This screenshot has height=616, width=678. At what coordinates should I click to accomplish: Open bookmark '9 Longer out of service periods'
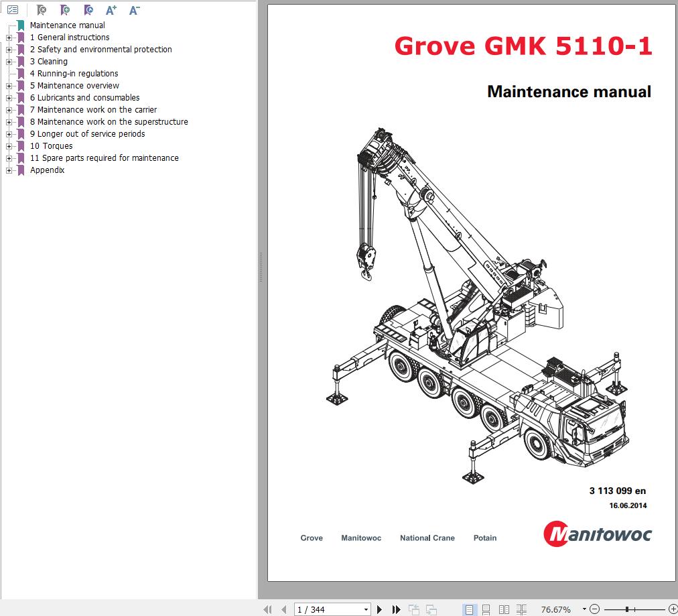pos(87,134)
